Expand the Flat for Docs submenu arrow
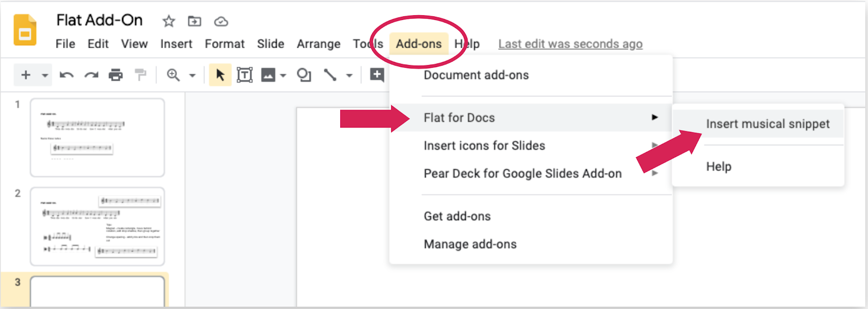 click(655, 117)
